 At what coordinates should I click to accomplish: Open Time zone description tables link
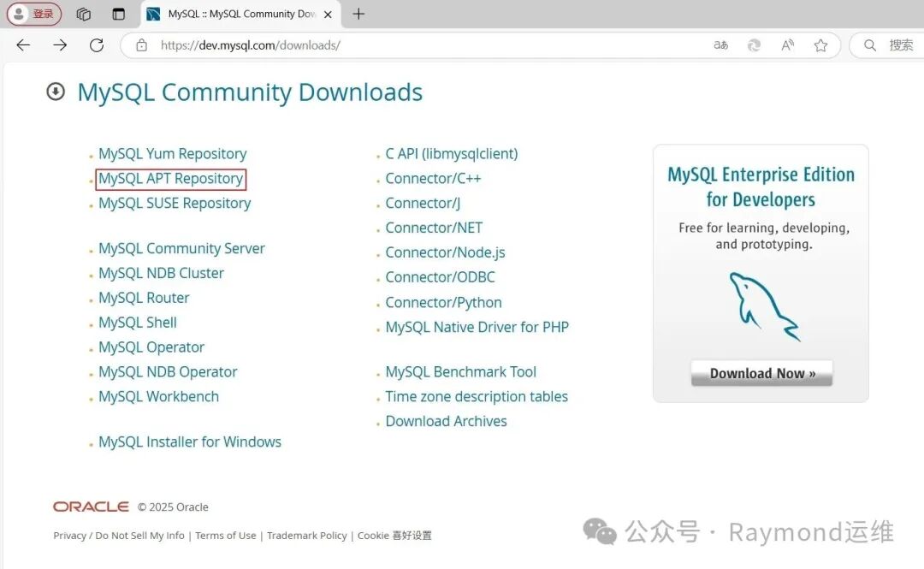coord(477,397)
